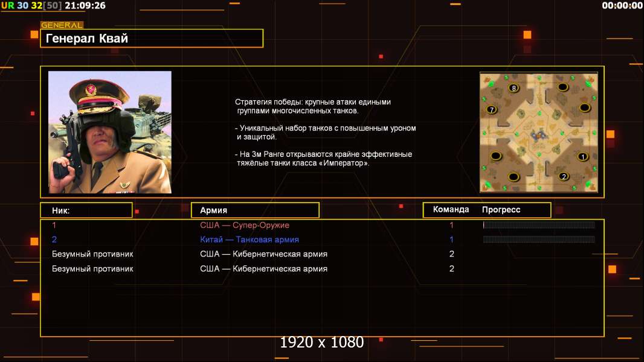This screenshot has height=362, width=644.
Task: Click start position marker 8 on minimap
Action: 514,87
